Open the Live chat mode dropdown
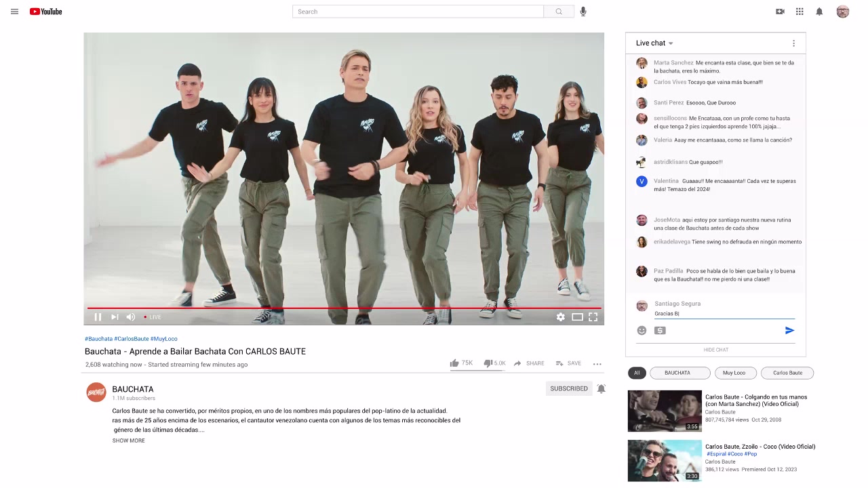 pos(654,43)
